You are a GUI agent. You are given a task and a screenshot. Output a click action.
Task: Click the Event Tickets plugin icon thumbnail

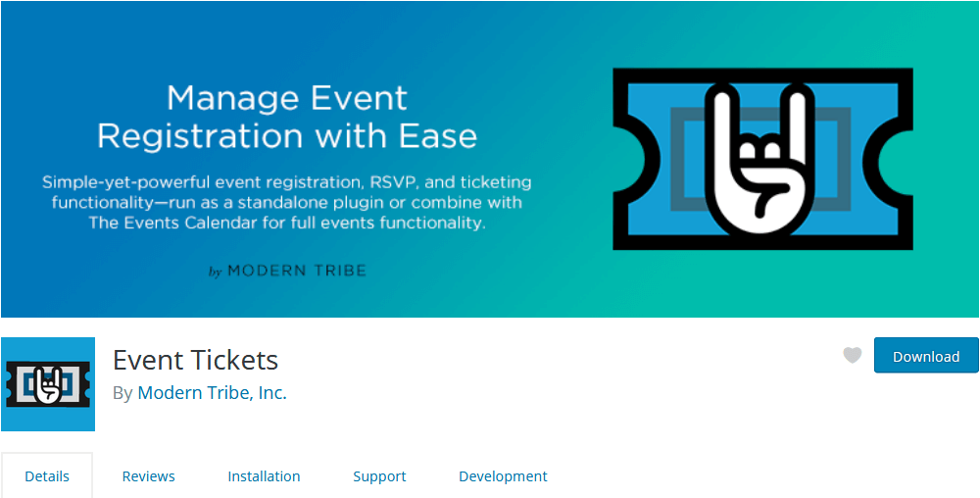[48, 384]
